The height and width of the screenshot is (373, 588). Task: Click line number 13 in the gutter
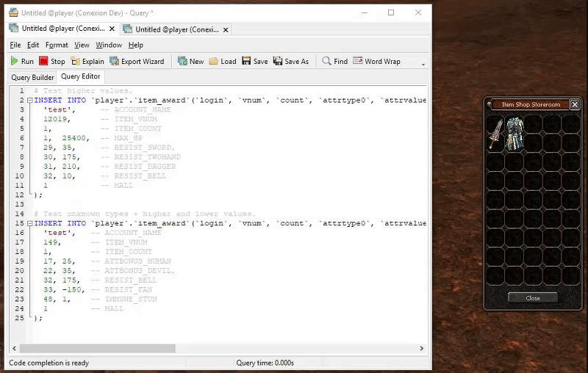coord(20,204)
